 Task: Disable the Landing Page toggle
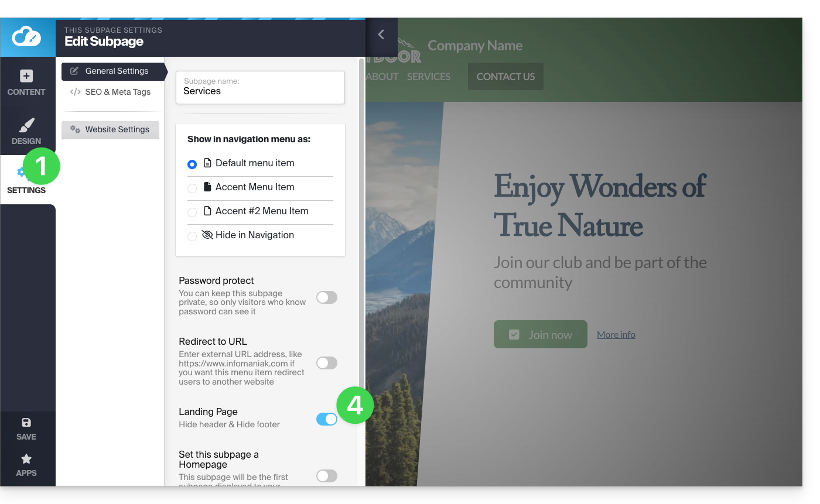pyautogui.click(x=327, y=419)
